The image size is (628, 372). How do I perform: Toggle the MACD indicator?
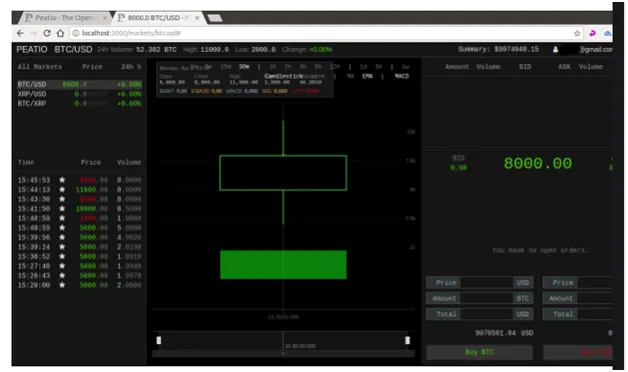[x=402, y=76]
